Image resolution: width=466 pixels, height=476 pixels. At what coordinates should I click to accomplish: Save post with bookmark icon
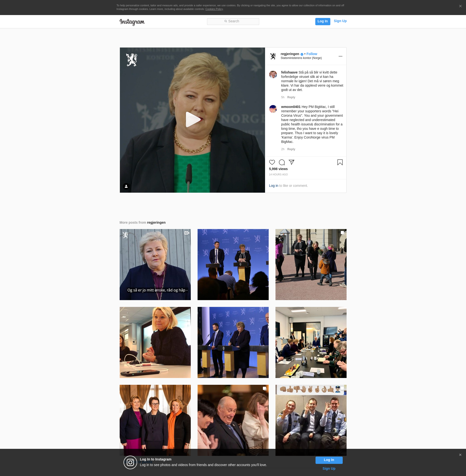click(340, 162)
